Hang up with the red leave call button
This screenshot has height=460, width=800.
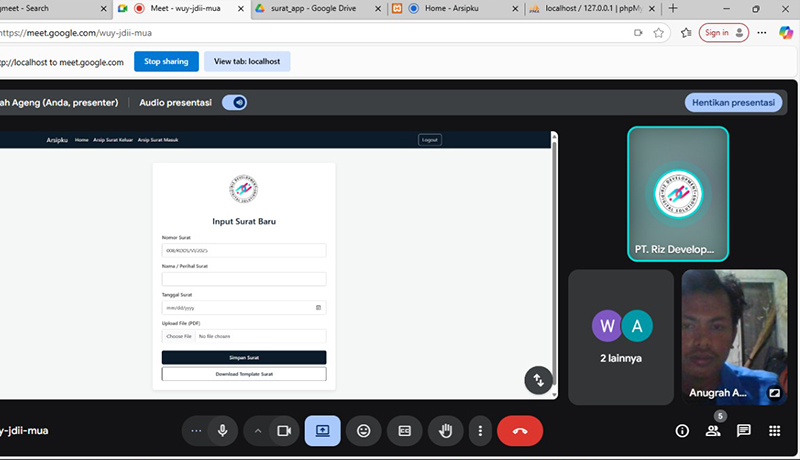(519, 431)
